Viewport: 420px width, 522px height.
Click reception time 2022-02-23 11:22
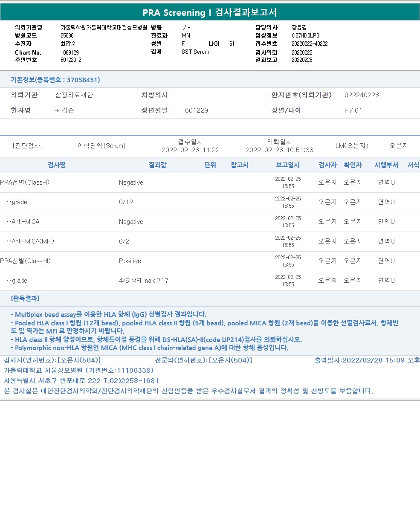click(x=191, y=150)
